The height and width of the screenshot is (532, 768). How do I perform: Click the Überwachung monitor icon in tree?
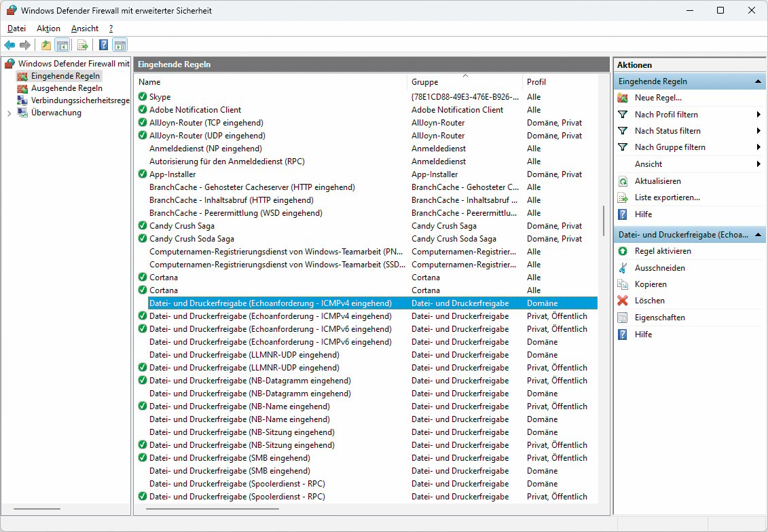[x=22, y=113]
